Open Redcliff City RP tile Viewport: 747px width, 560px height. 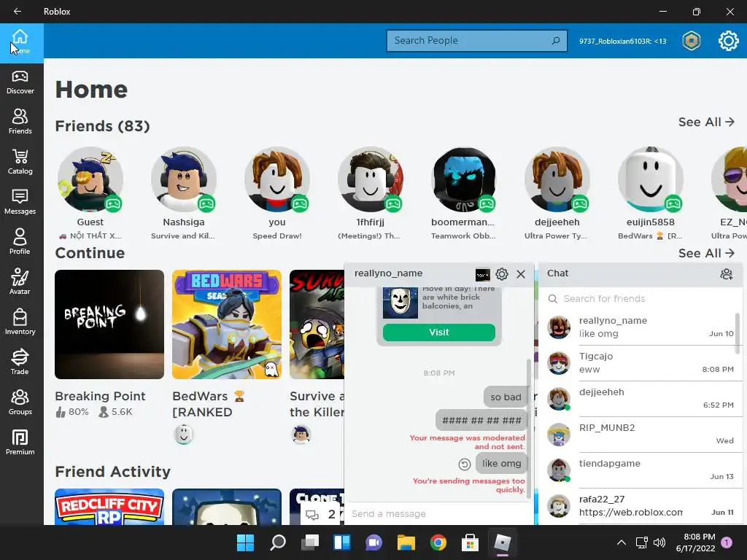(x=109, y=507)
